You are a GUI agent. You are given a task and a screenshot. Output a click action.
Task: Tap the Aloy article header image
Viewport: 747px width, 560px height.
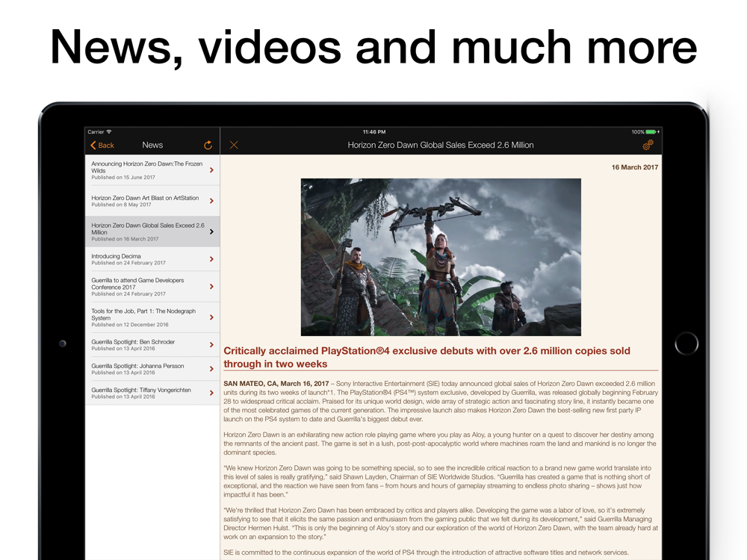point(441,257)
